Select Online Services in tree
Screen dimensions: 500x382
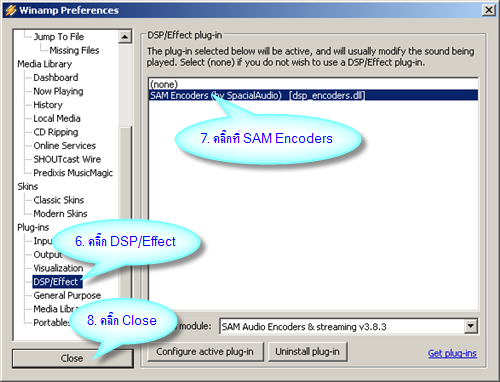(64, 145)
